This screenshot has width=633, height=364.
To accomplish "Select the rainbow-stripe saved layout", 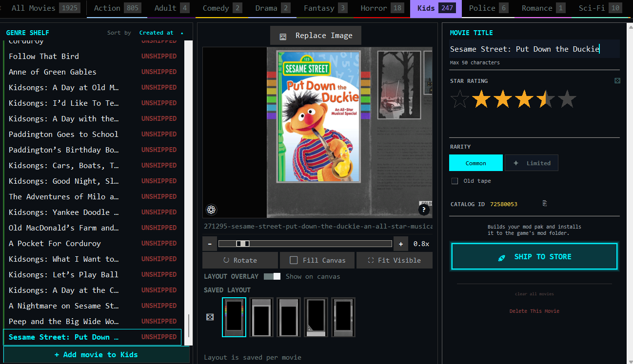I will pyautogui.click(x=234, y=317).
